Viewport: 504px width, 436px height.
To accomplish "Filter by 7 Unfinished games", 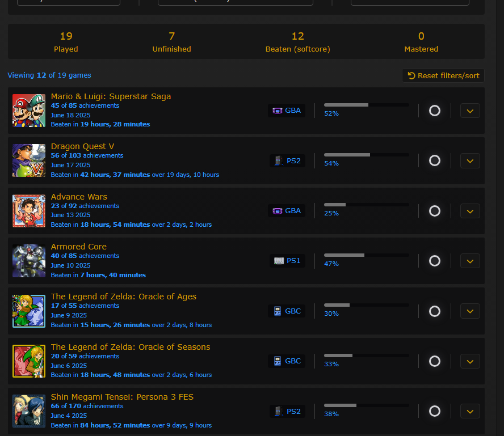I will point(171,42).
